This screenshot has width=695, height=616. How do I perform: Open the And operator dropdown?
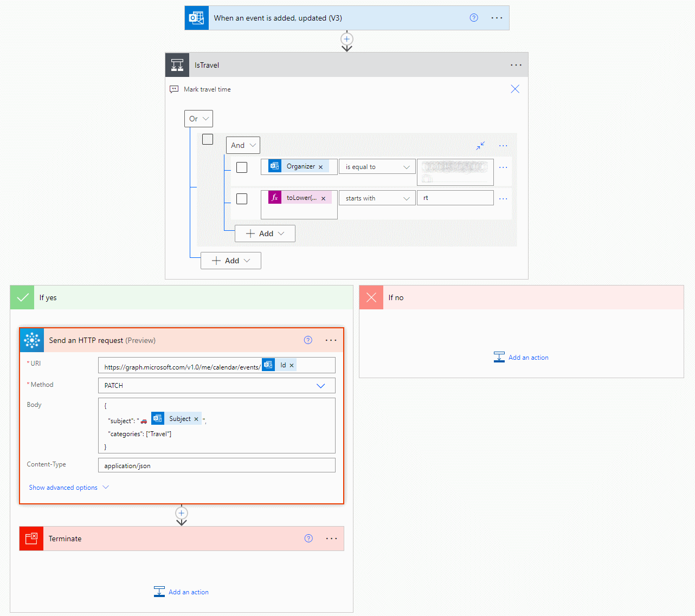tap(243, 145)
